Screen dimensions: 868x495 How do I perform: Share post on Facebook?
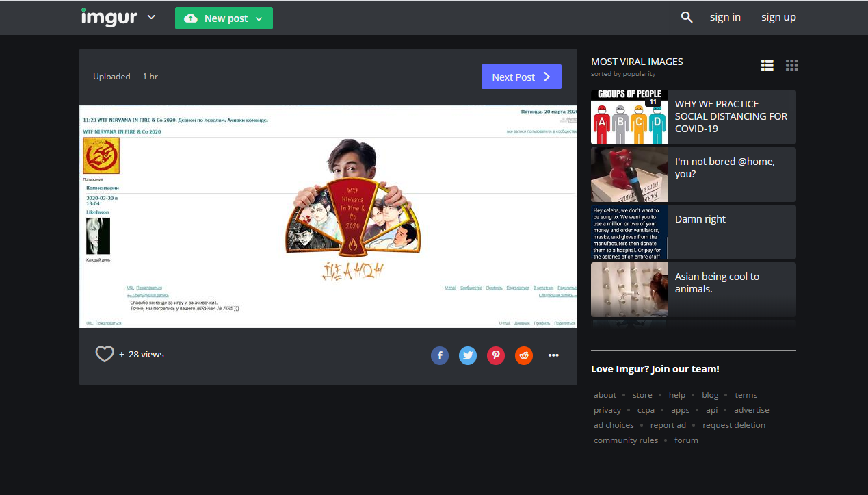(440, 355)
